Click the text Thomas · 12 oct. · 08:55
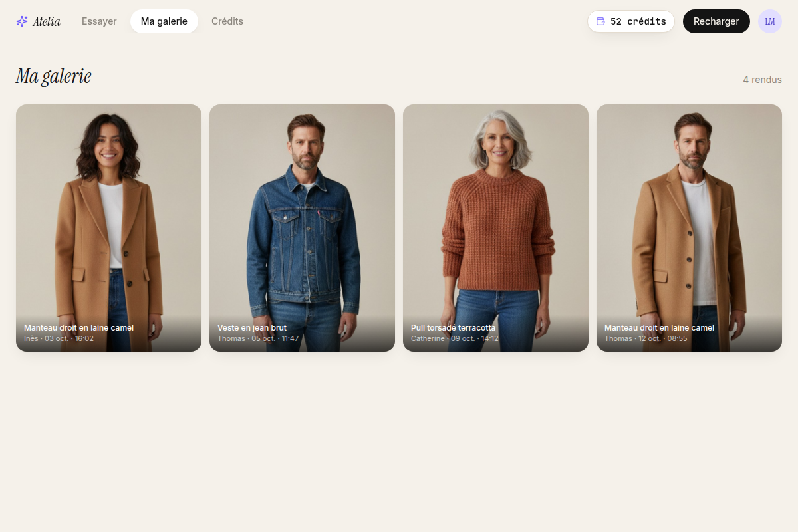Viewport: 798px width, 532px height. coord(646,338)
